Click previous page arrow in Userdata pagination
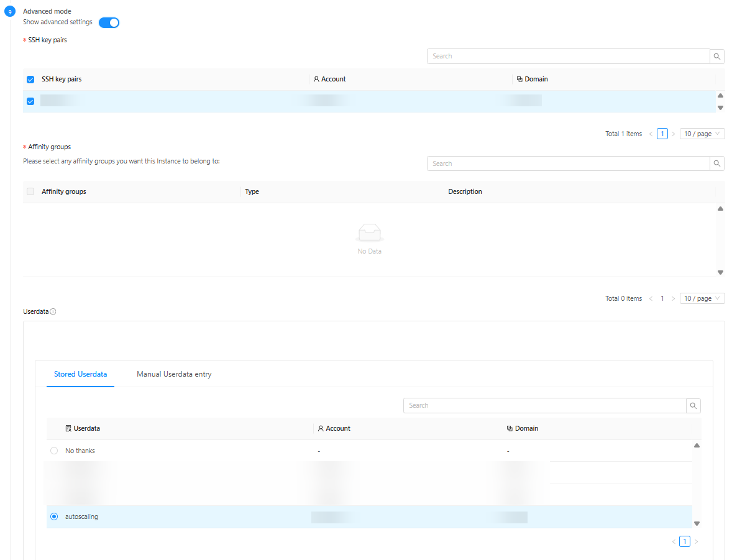 pos(674,542)
